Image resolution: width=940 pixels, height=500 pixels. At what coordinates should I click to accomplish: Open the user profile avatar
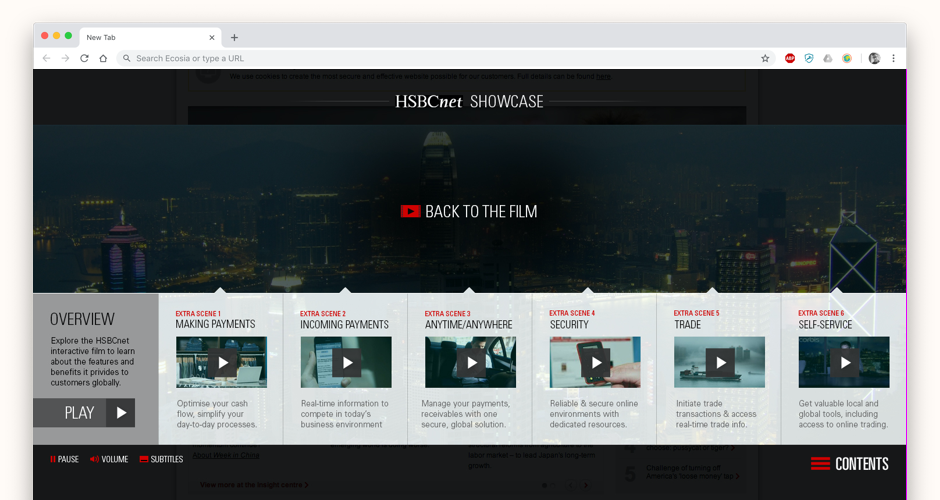874,58
